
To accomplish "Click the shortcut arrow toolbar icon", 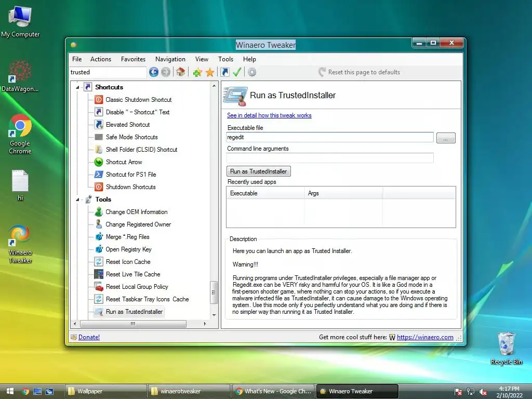I will click(x=224, y=72).
